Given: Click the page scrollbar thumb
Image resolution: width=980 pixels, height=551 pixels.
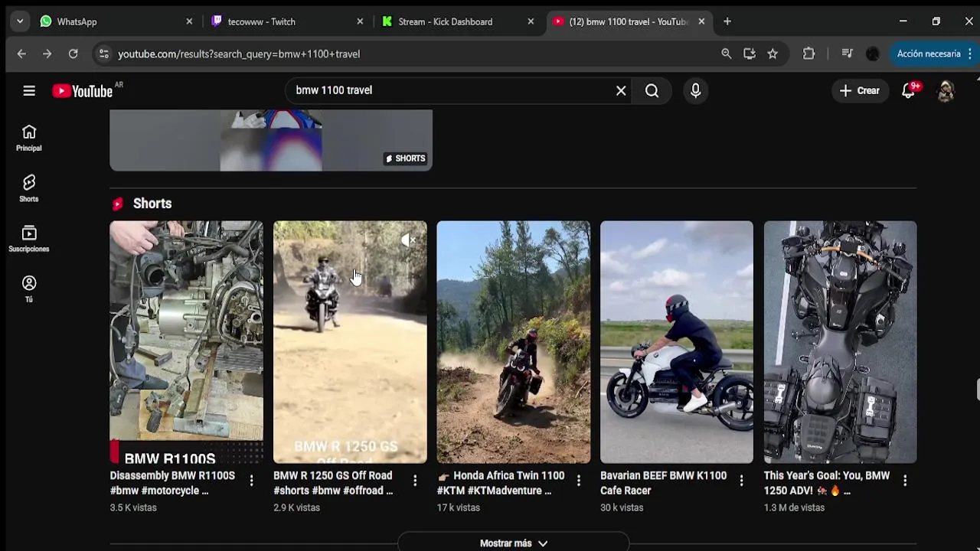Looking at the screenshot, I should pos(978,389).
